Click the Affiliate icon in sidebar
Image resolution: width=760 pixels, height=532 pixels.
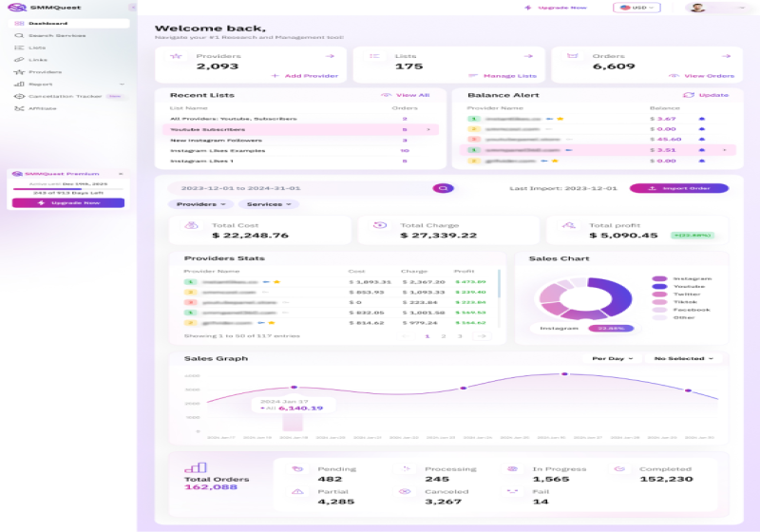coord(20,108)
